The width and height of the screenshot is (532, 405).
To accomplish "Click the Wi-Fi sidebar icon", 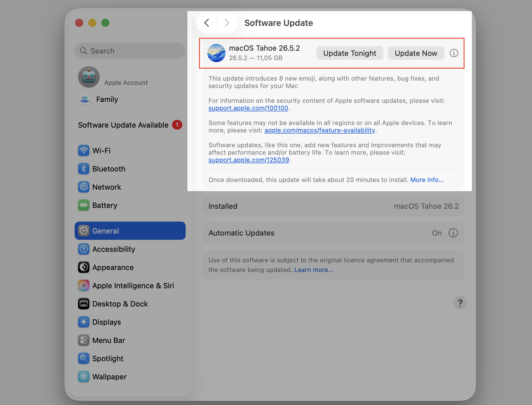I will [84, 150].
